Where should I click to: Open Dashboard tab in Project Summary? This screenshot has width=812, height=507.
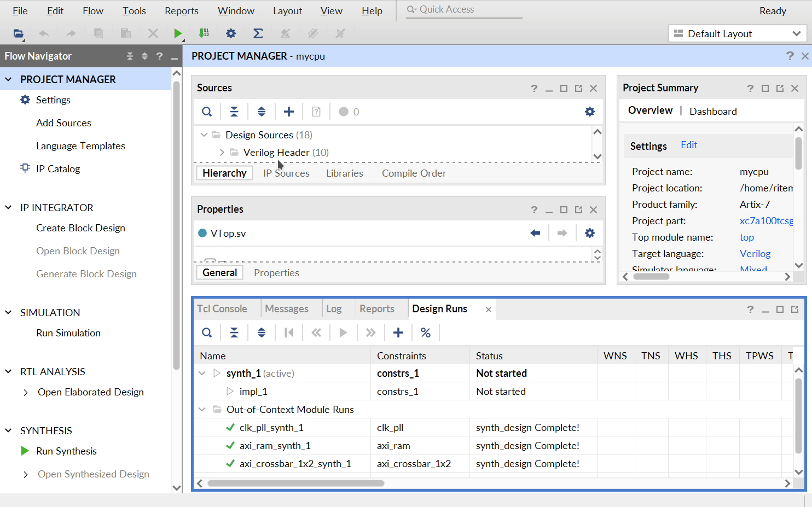click(713, 111)
